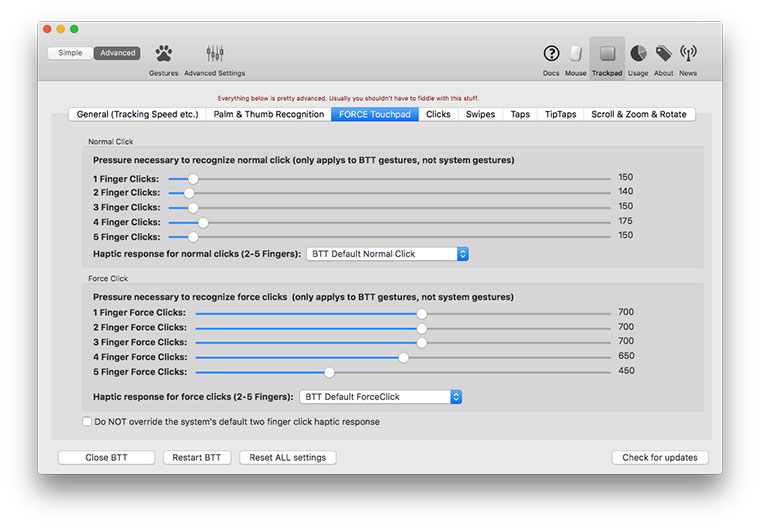Open the normal clicks haptic response dropdown
Image resolution: width=760 pixels, height=528 pixels.
click(x=387, y=254)
